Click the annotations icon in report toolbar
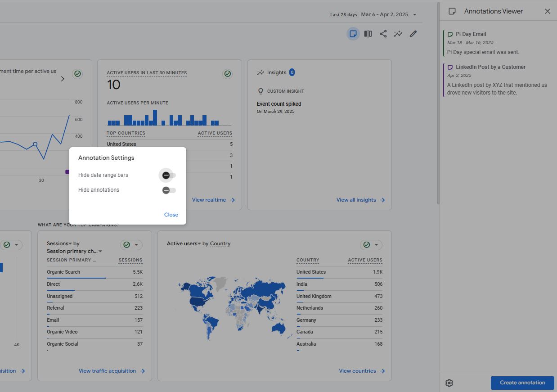Image resolution: width=557 pixels, height=392 pixels. (x=353, y=34)
